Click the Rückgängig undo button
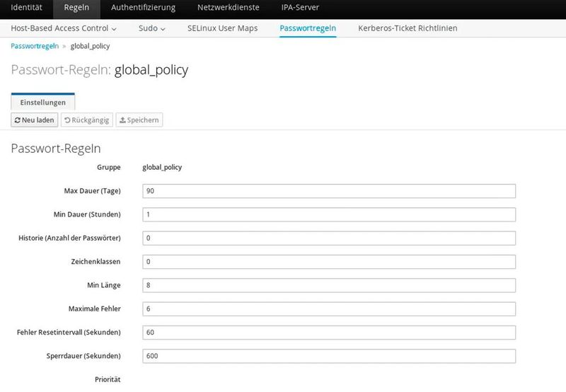This screenshot has height=392, width=566. click(x=86, y=120)
